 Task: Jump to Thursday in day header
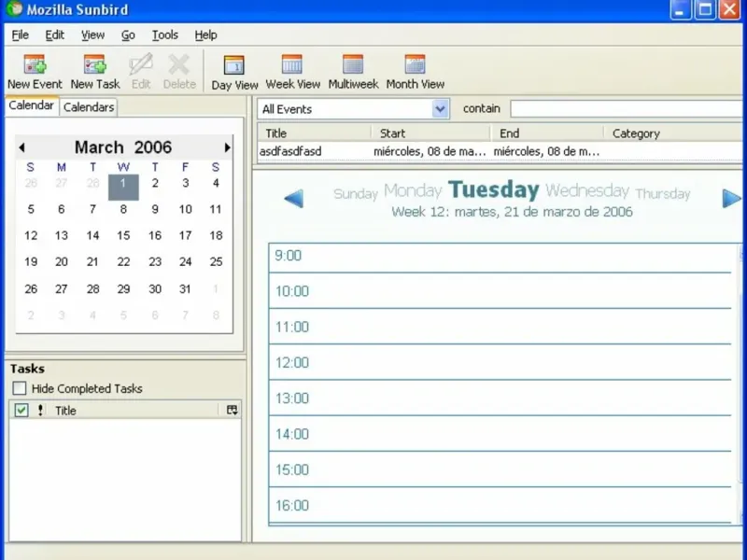tap(663, 193)
